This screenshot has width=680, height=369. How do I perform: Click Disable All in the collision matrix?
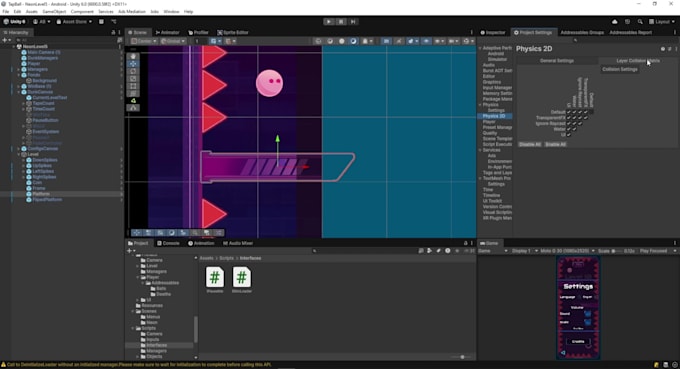(530, 144)
